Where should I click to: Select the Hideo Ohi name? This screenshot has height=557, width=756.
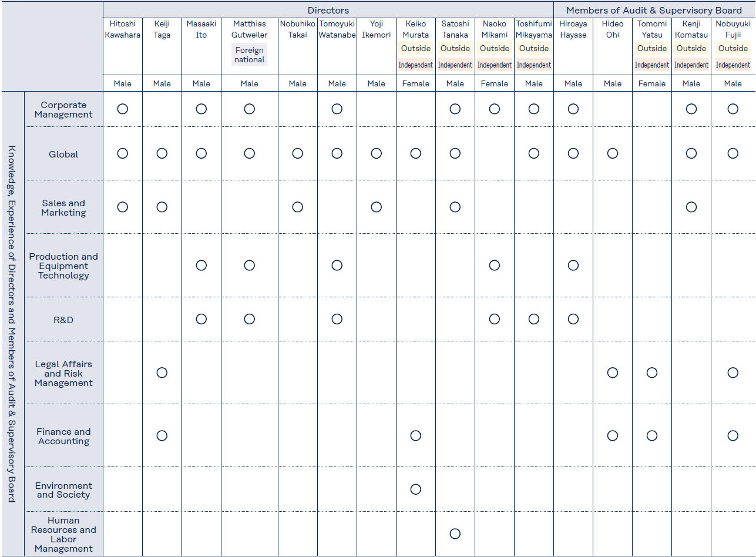tap(613, 29)
